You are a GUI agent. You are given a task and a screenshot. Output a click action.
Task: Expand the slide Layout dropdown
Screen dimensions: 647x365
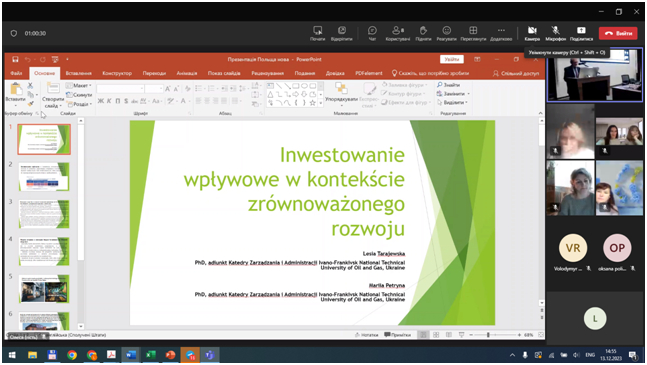click(79, 85)
